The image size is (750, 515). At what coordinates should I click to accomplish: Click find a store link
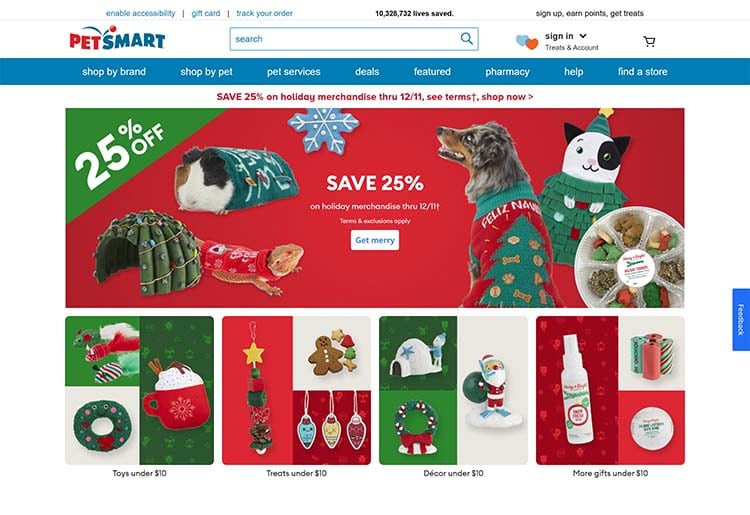[x=642, y=72]
